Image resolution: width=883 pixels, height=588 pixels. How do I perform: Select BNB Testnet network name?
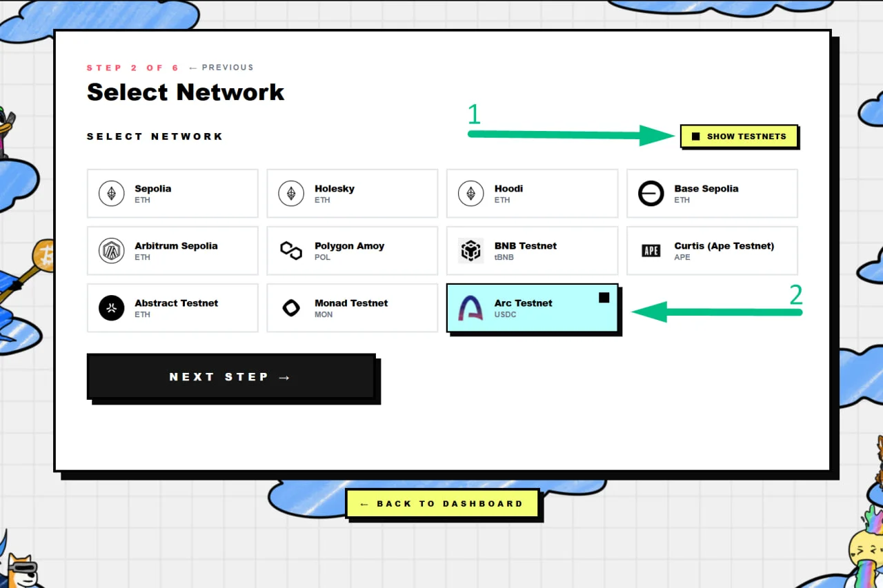coord(526,245)
